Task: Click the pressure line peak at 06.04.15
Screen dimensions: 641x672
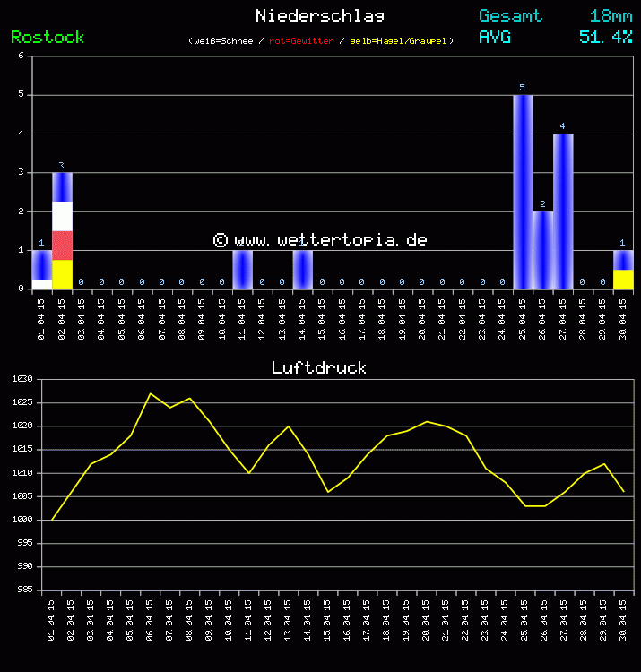Action: pos(151,393)
